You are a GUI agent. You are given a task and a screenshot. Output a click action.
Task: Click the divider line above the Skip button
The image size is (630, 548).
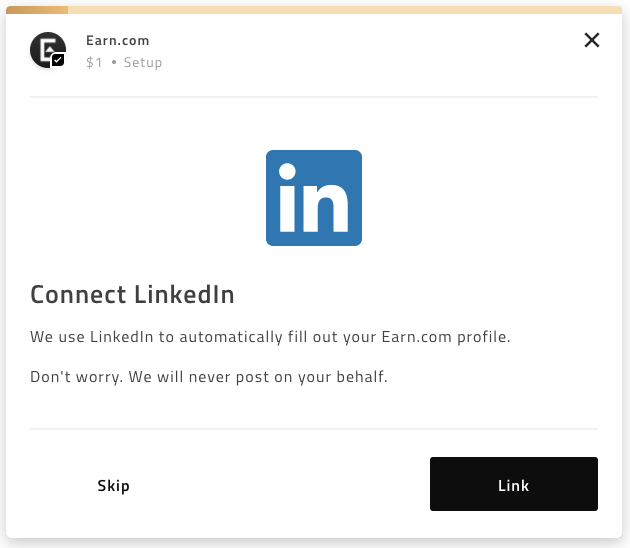click(x=314, y=429)
